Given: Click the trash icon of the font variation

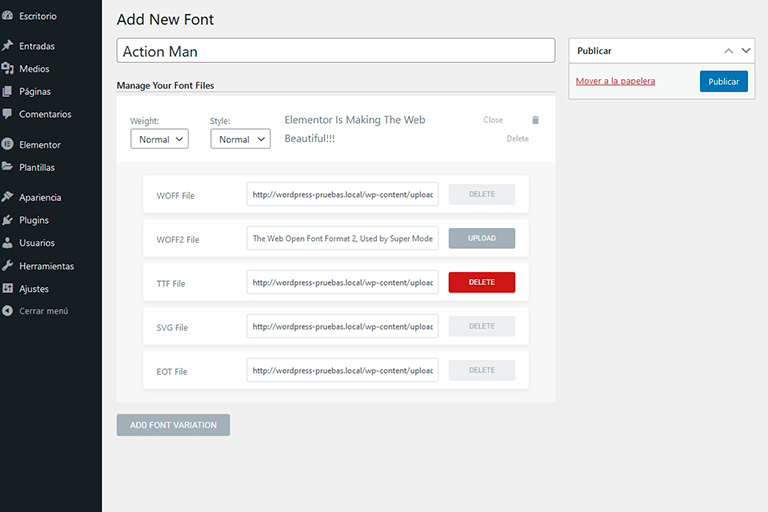Looking at the screenshot, I should pos(535,120).
